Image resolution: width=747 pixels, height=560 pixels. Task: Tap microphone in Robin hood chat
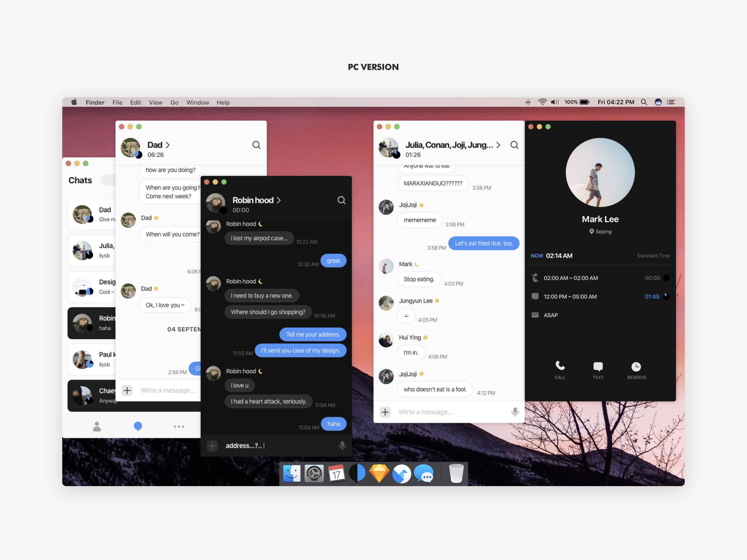point(342,446)
